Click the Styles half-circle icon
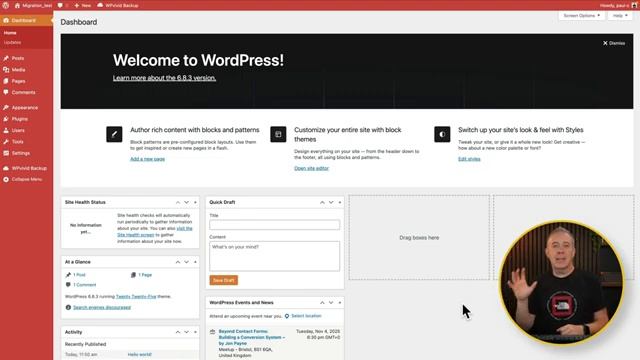Viewport: 640px width, 360px height. (442, 134)
